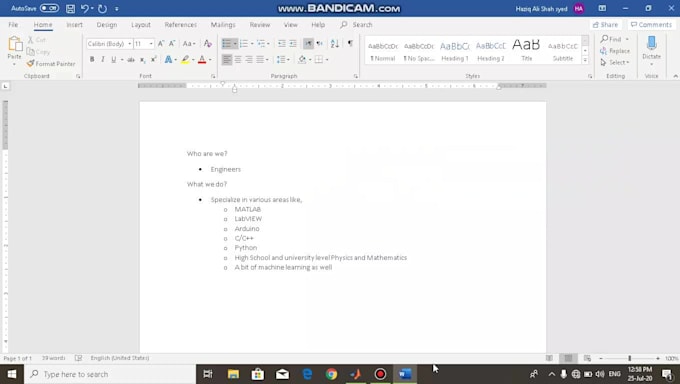
Task: Expand the Styles gallery
Action: coord(585,60)
